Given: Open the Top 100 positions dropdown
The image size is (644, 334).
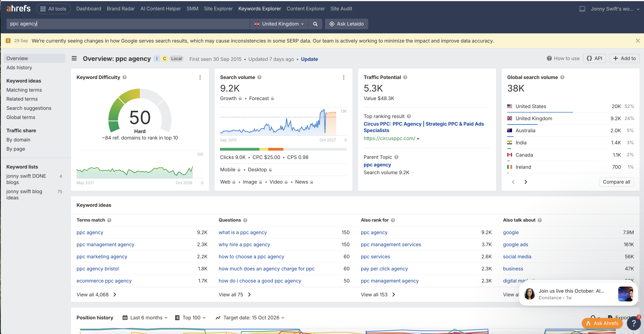Looking at the screenshot, I should (190, 317).
